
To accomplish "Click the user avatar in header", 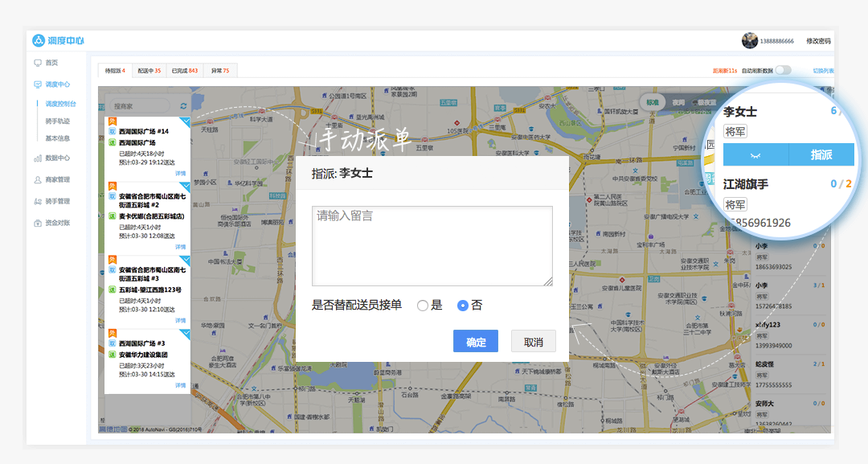I will tap(749, 41).
